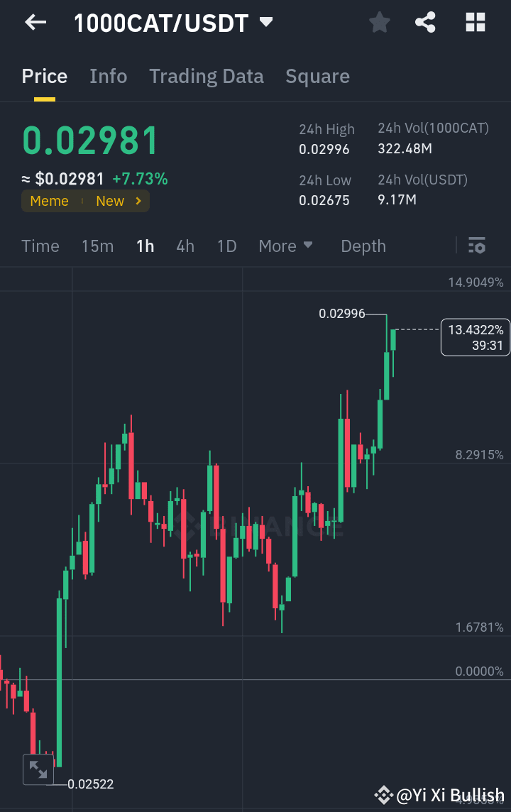511x812 pixels.
Task: Select the Meme category label
Action: (x=49, y=201)
